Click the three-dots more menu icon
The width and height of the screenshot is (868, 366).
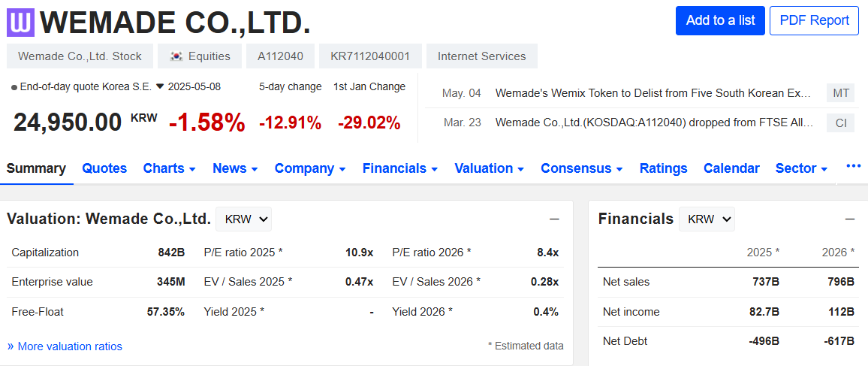[853, 166]
